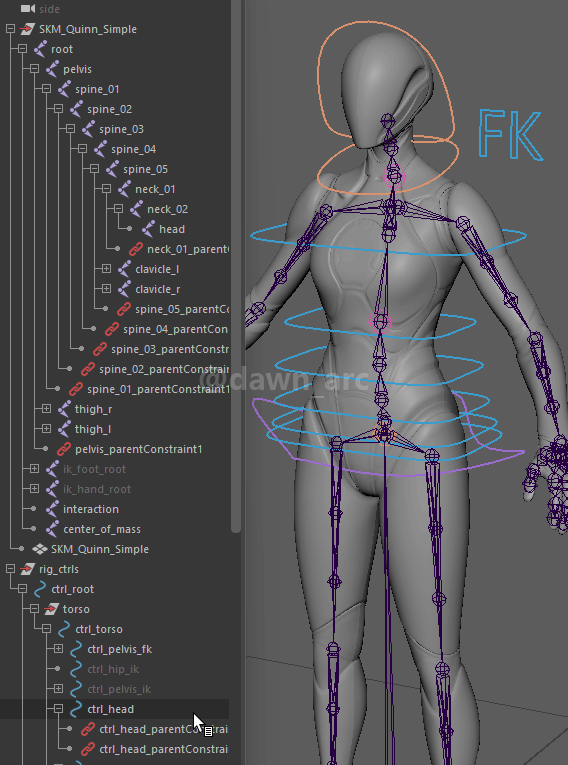568x765 pixels.
Task: Click the ctrl_pelvis_fk curve icon
Action: point(76,649)
